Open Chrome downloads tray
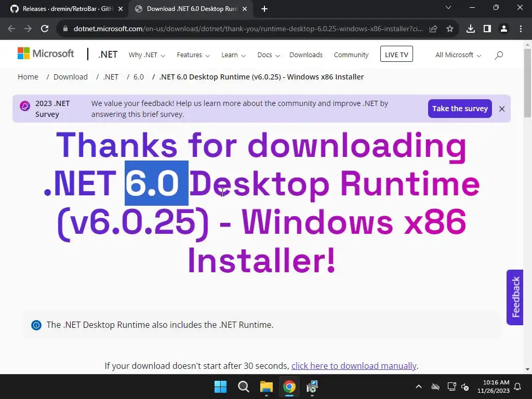Viewport: 532px width, 399px height. (x=471, y=29)
